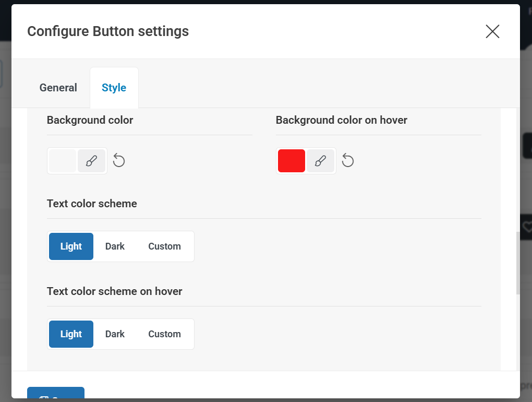Reset the Background color value

(x=119, y=161)
